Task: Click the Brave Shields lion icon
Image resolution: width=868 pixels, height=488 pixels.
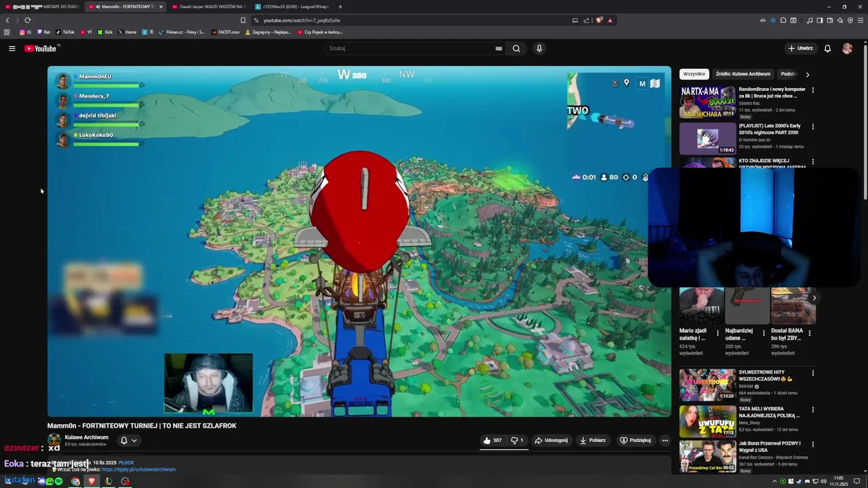Action: coord(599,20)
